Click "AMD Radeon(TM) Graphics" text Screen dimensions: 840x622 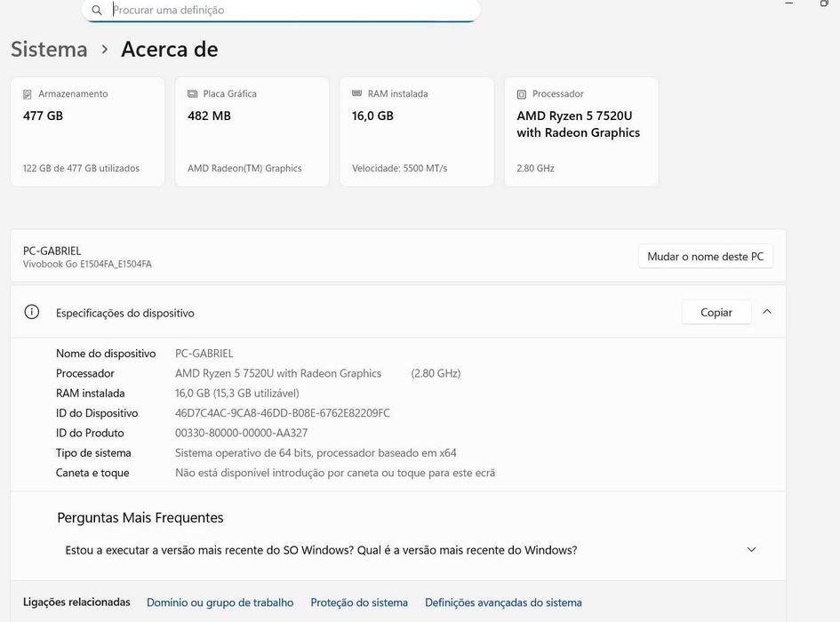click(244, 168)
